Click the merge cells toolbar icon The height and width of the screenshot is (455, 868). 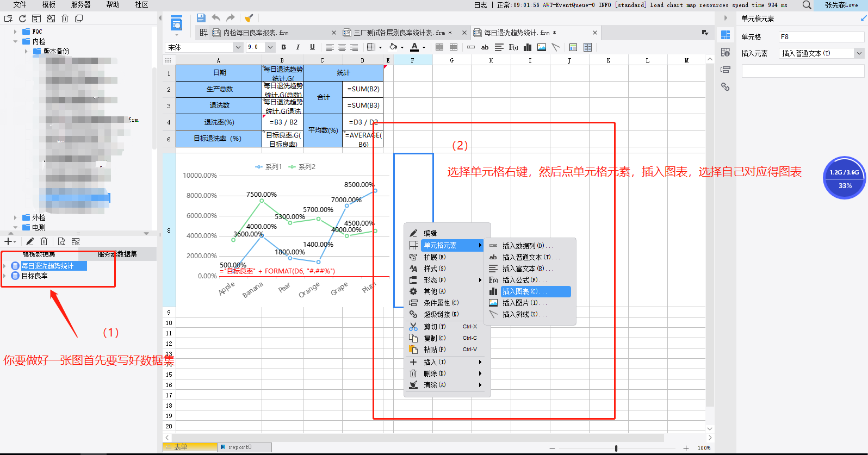pyautogui.click(x=439, y=47)
